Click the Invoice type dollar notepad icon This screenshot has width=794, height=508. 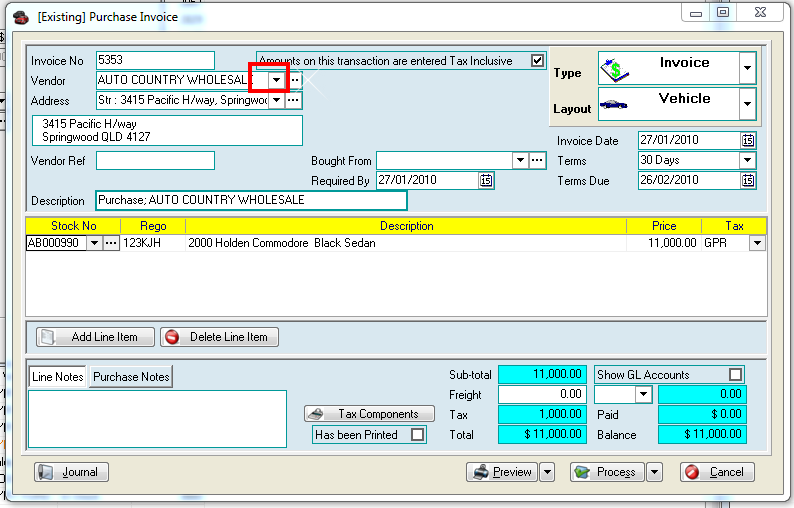tap(614, 70)
